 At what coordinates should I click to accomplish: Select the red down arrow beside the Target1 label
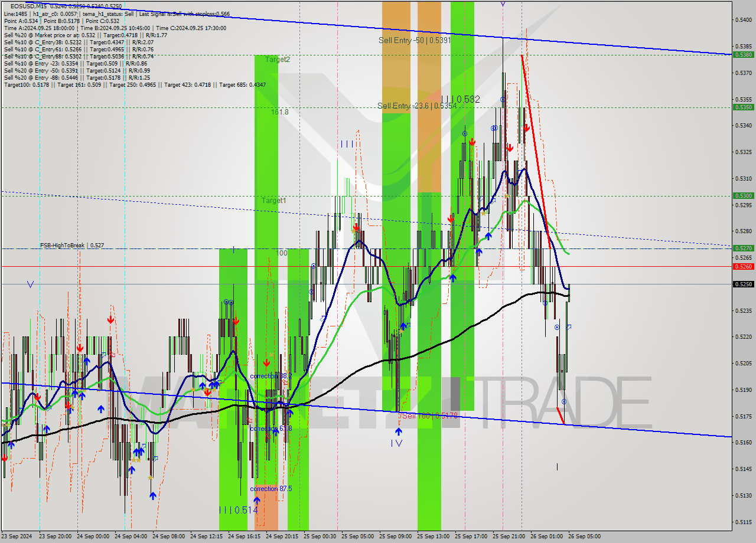(356, 225)
